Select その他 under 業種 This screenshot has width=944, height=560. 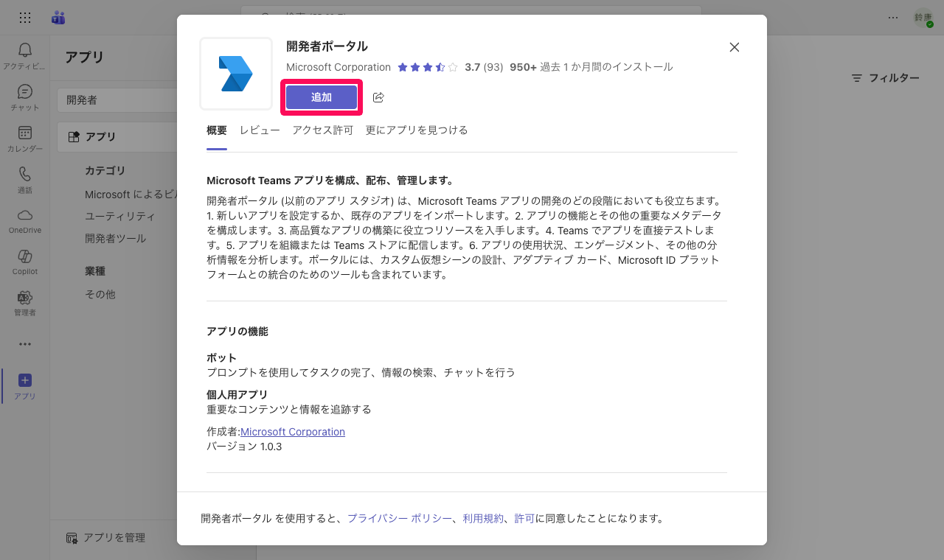(100, 295)
